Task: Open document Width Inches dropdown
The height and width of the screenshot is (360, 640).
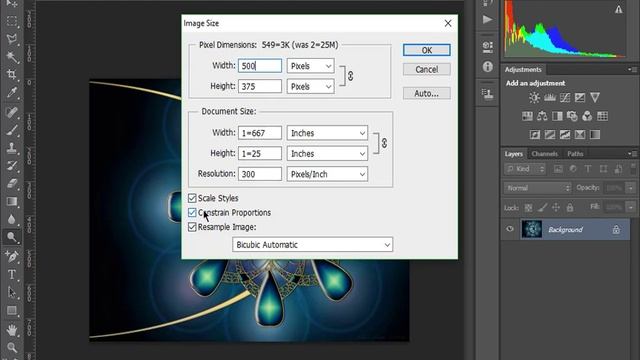Action: tap(327, 133)
